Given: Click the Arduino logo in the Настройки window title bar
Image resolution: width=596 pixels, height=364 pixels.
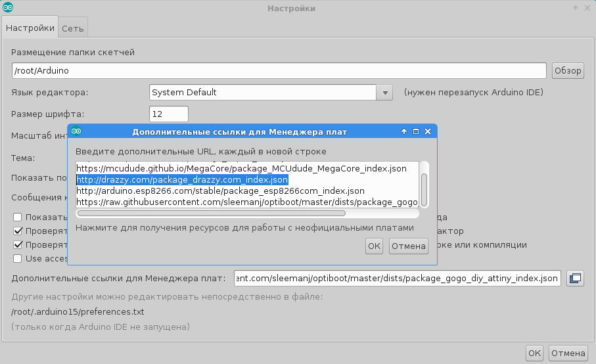Looking at the screenshot, I should pos(7,9).
